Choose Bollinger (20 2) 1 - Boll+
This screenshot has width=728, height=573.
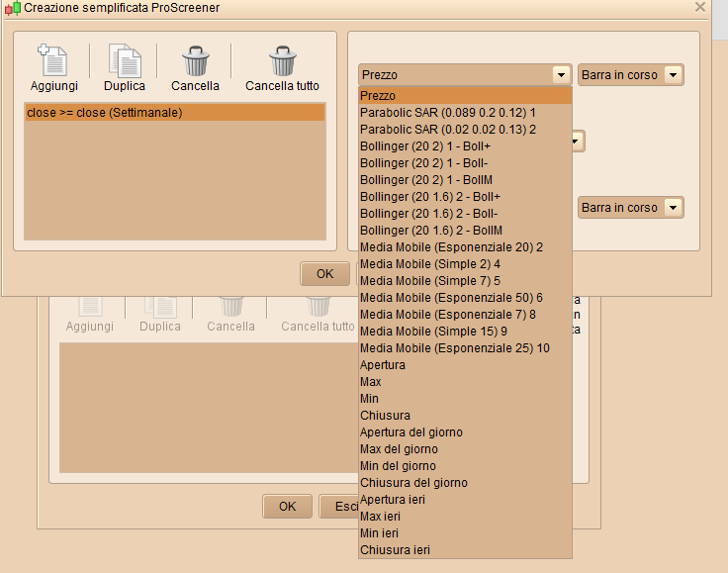pos(465,146)
